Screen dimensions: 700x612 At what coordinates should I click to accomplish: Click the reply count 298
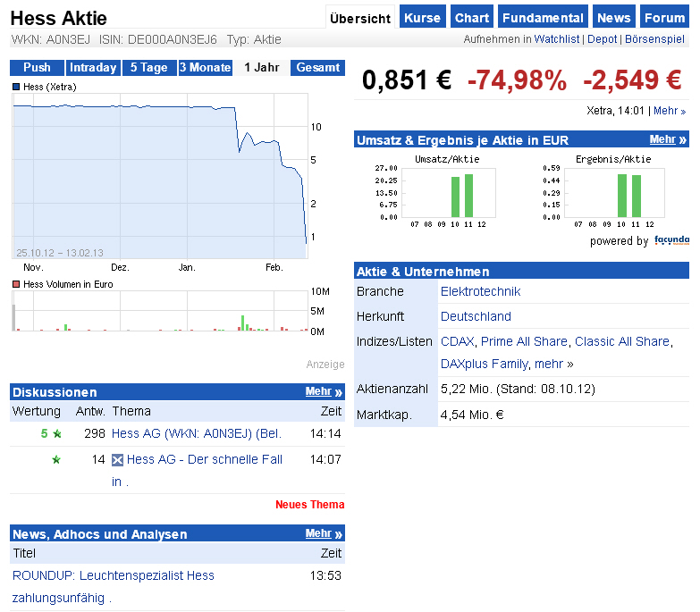click(x=95, y=433)
